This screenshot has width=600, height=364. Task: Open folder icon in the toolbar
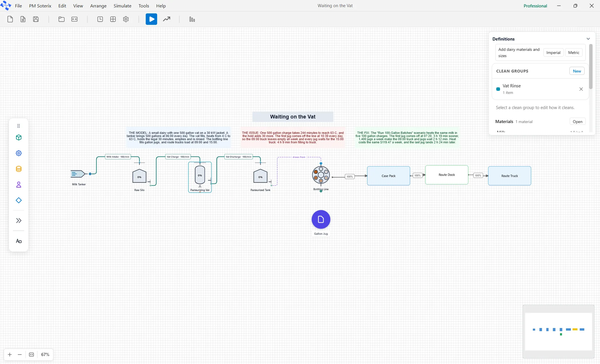coord(61,19)
